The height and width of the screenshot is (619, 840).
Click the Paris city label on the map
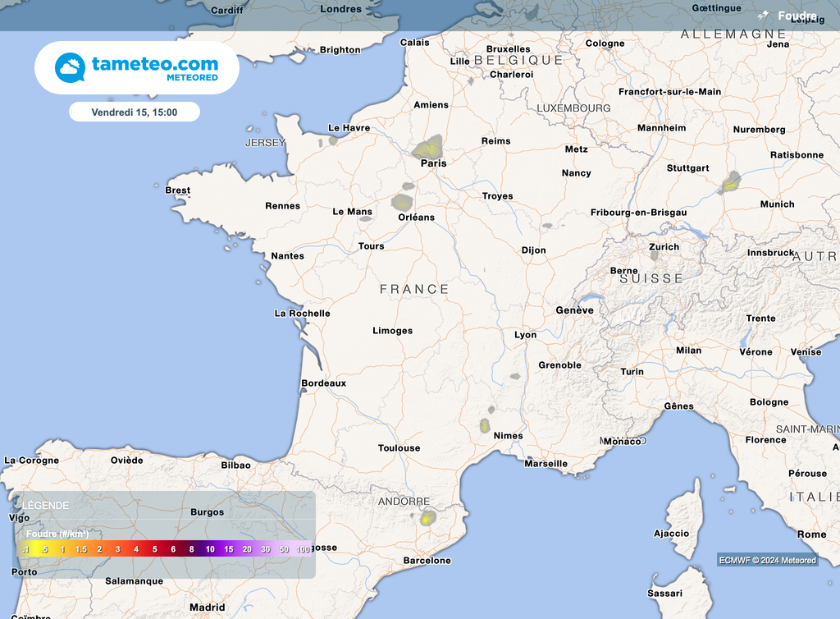coord(433,163)
